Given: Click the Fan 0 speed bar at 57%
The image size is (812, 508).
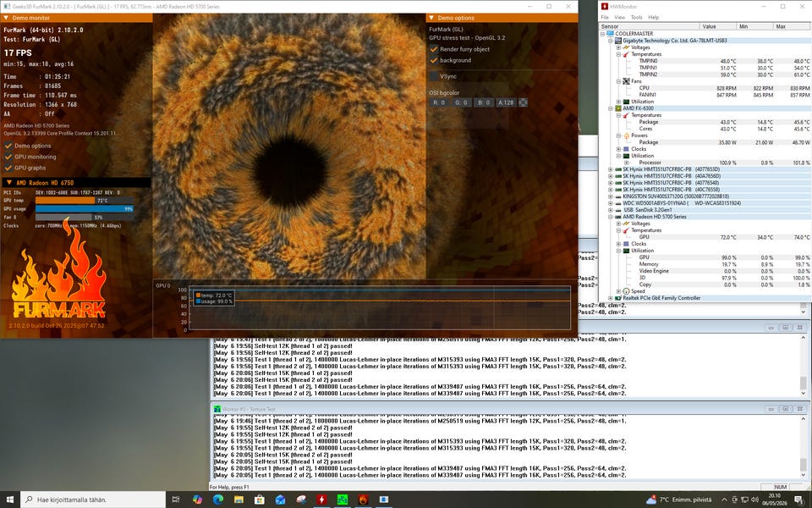Looking at the screenshot, I should 84,218.
